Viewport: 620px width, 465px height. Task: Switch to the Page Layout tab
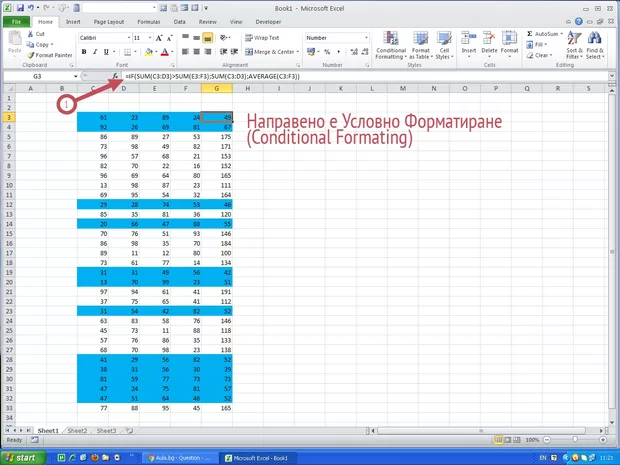tap(109, 22)
